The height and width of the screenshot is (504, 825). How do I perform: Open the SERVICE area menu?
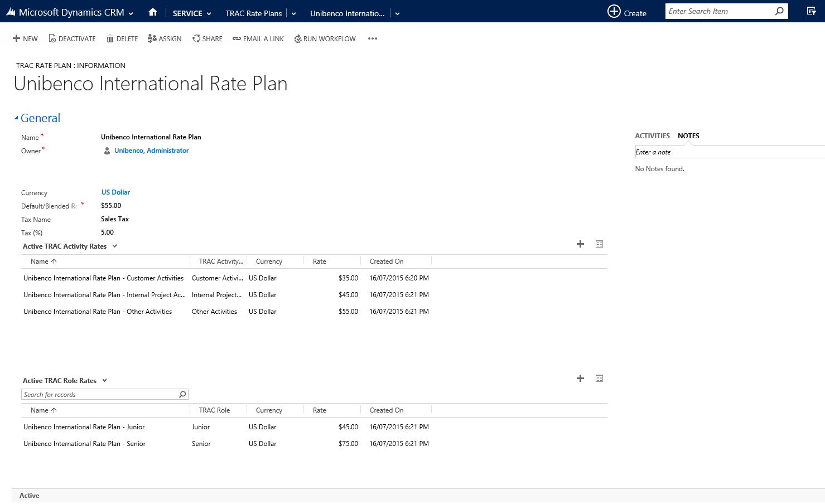192,13
